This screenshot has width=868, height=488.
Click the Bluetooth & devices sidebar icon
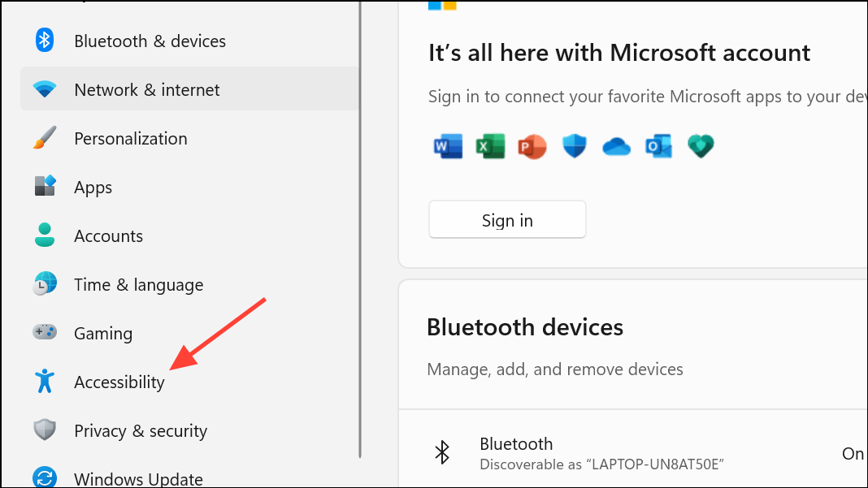tap(45, 41)
